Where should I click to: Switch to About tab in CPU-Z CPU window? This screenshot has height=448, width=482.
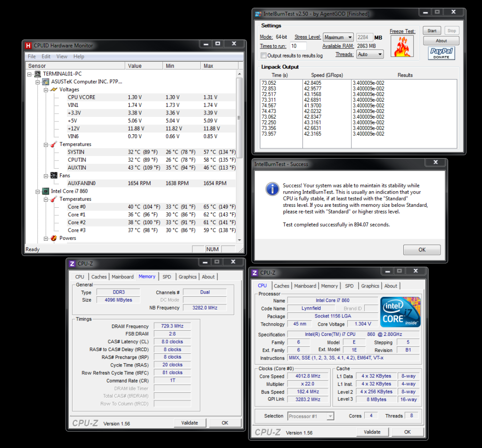(x=391, y=286)
